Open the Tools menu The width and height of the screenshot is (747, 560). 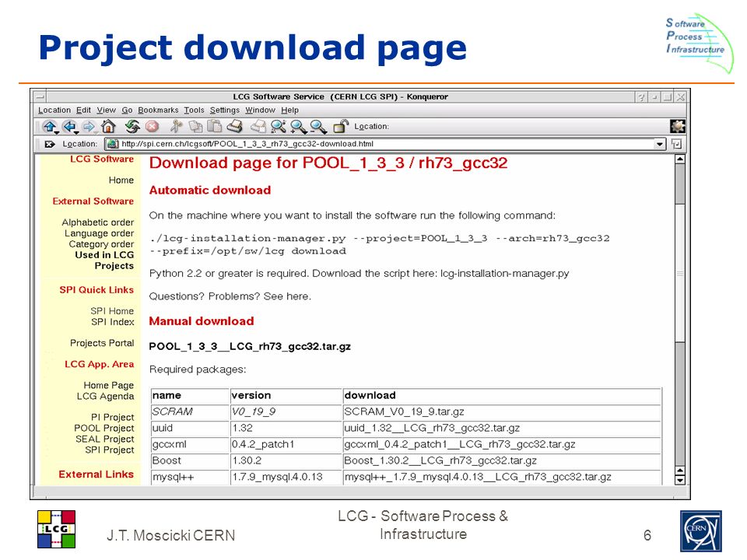[194, 110]
